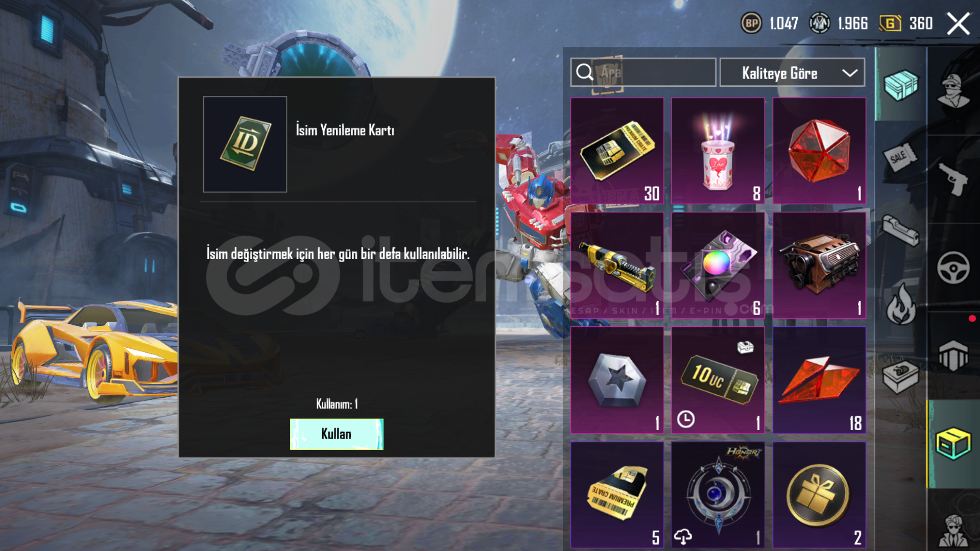Open the flame effects category
Viewport: 980px width, 551px height.
[x=901, y=304]
